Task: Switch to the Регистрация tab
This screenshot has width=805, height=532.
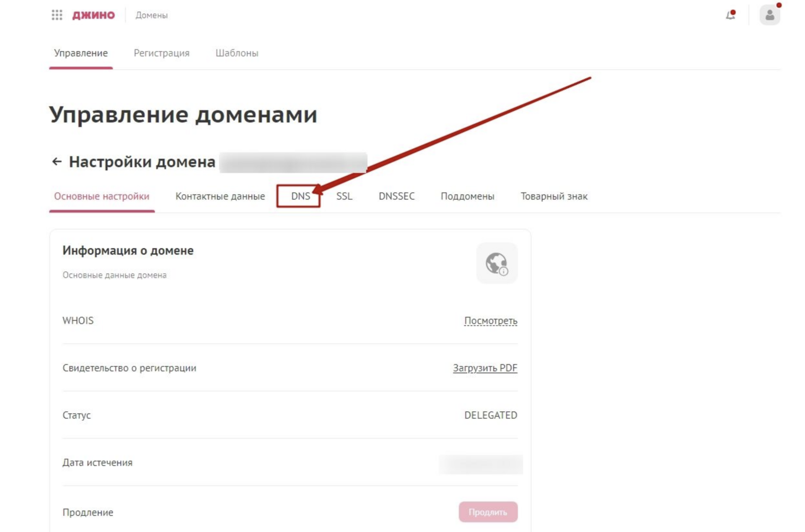Action: click(161, 53)
